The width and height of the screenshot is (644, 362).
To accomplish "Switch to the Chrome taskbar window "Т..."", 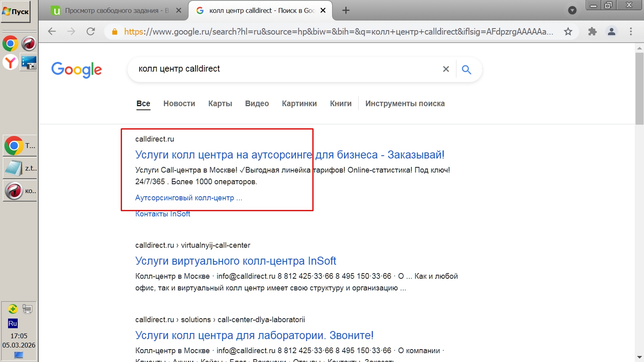I will pos(20,146).
